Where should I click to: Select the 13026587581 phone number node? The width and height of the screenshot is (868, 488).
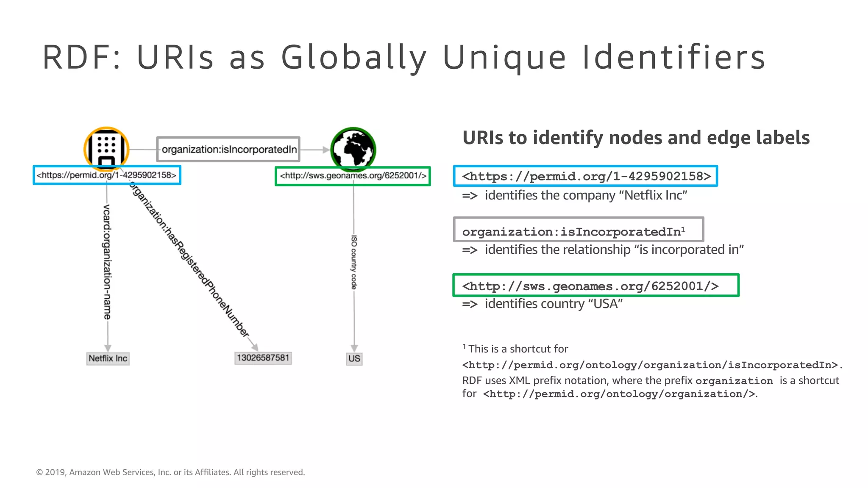click(x=263, y=358)
